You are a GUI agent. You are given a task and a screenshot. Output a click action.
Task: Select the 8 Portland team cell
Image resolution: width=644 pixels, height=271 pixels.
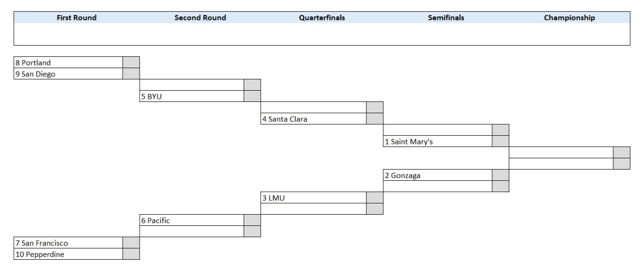pyautogui.click(x=68, y=62)
